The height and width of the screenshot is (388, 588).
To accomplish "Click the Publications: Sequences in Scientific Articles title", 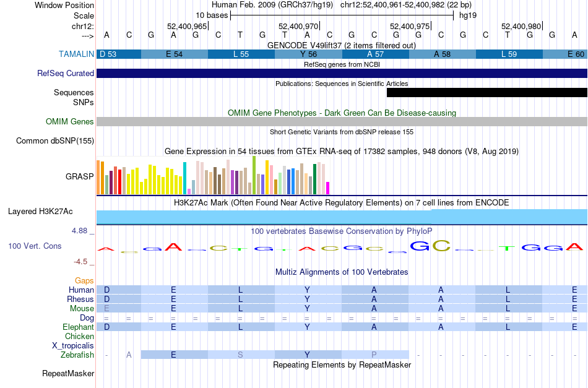I will pyautogui.click(x=342, y=84).
